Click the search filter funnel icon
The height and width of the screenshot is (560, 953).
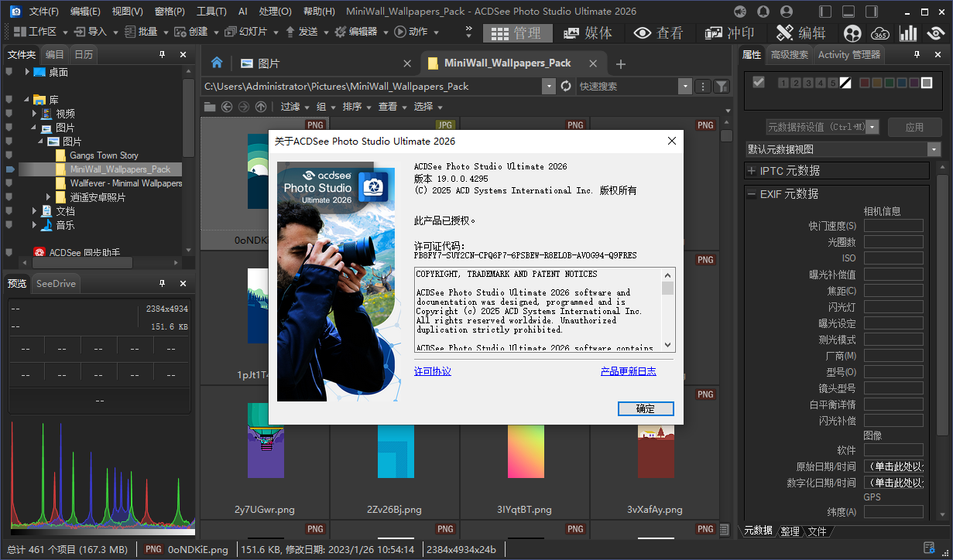pos(721,87)
